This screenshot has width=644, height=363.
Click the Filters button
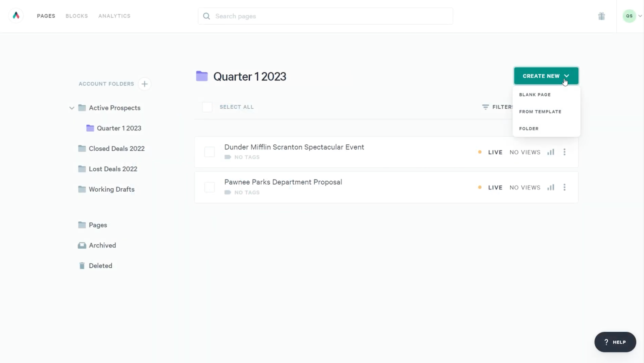point(498,107)
